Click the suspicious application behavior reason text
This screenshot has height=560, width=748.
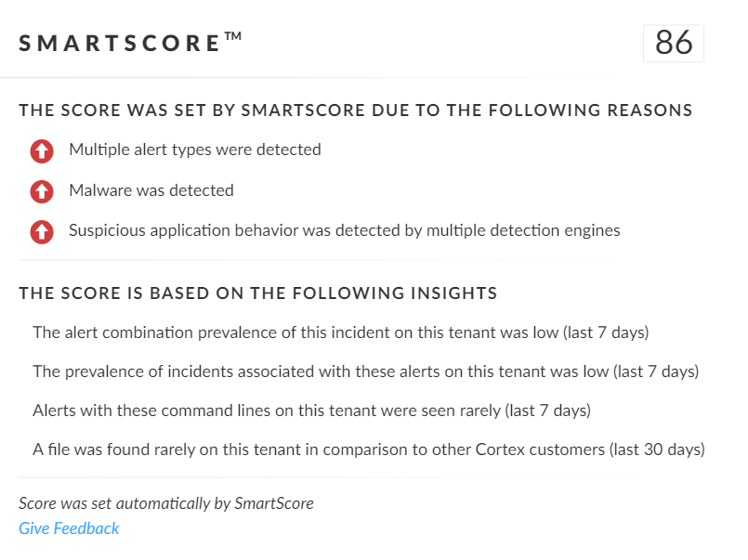pos(344,230)
